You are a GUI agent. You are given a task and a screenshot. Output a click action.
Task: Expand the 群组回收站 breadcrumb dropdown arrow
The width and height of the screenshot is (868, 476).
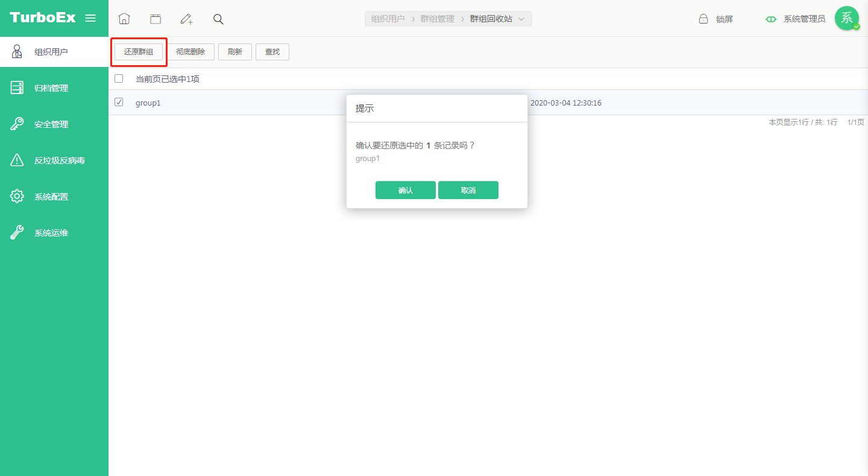(521, 19)
